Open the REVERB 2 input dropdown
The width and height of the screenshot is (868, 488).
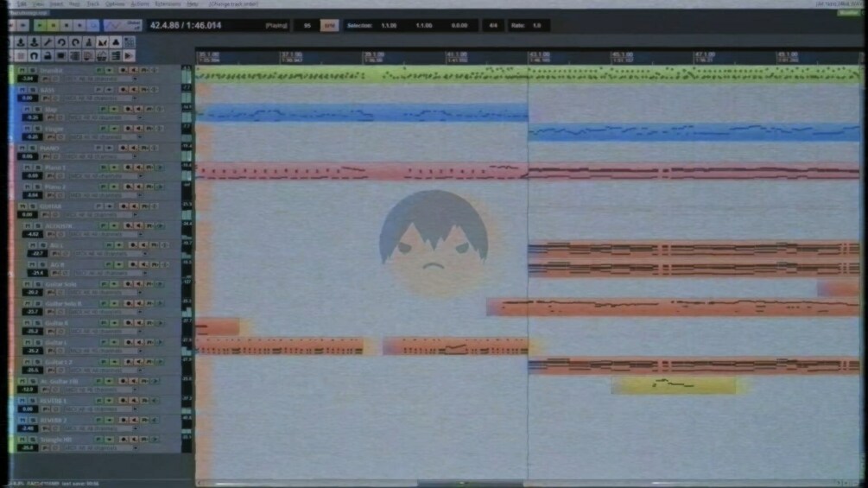(x=101, y=428)
